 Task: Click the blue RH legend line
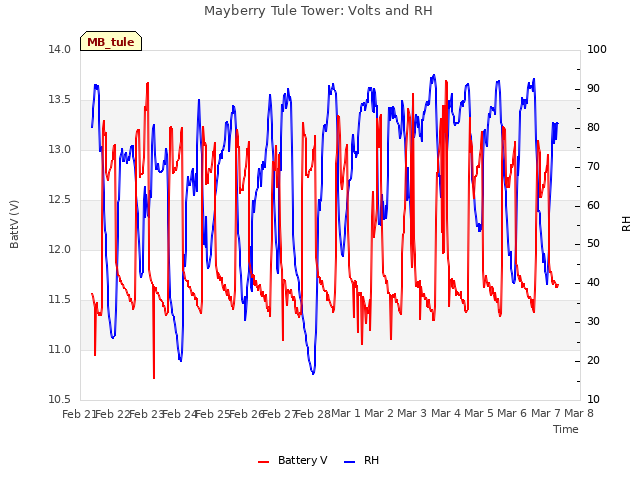[350, 462]
